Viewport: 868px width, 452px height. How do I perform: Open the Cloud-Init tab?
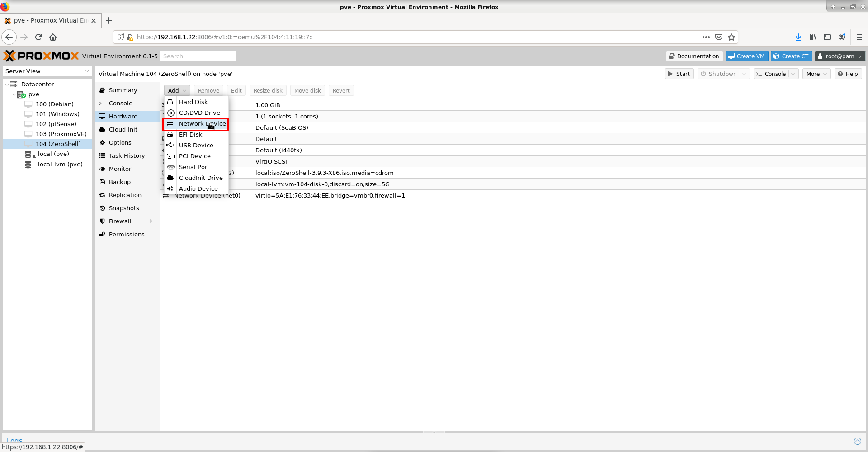(127, 129)
